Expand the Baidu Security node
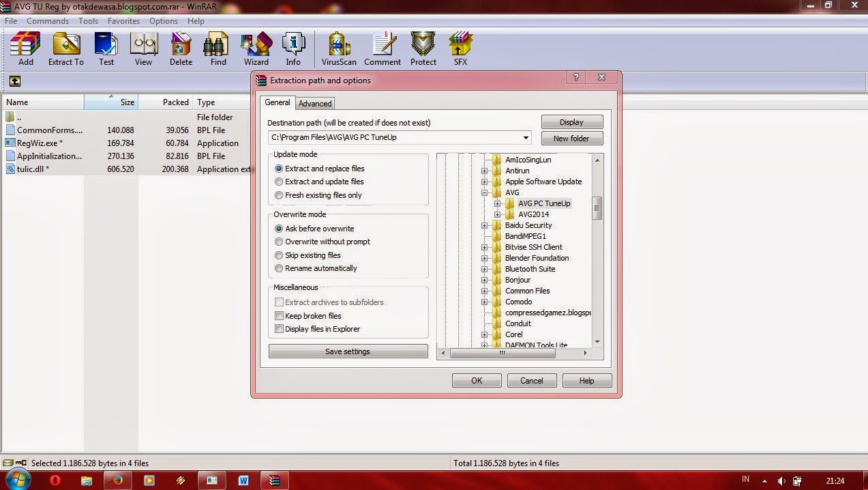The width and height of the screenshot is (868, 490). pyautogui.click(x=484, y=225)
